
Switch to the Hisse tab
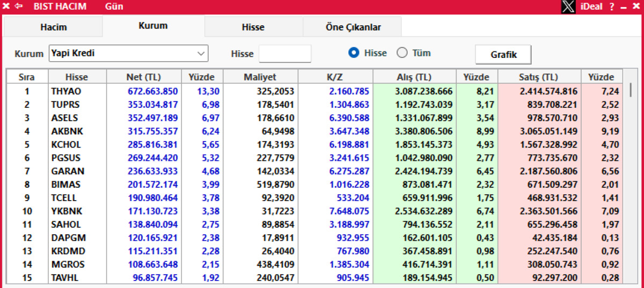[253, 27]
